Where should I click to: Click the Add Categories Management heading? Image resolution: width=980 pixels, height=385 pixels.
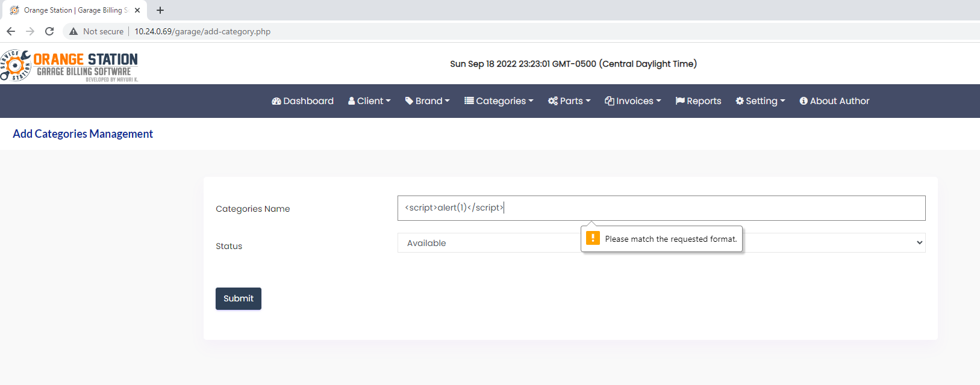click(83, 134)
